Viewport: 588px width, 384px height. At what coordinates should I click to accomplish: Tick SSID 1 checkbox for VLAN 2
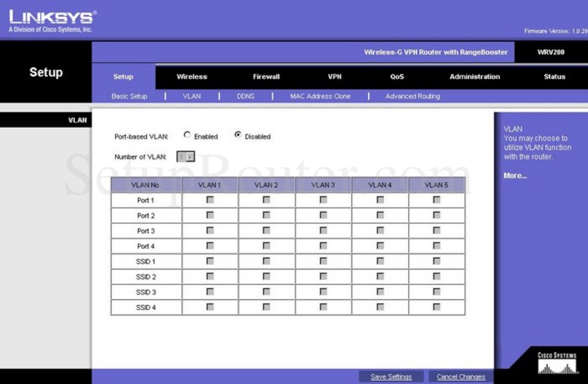tap(267, 262)
